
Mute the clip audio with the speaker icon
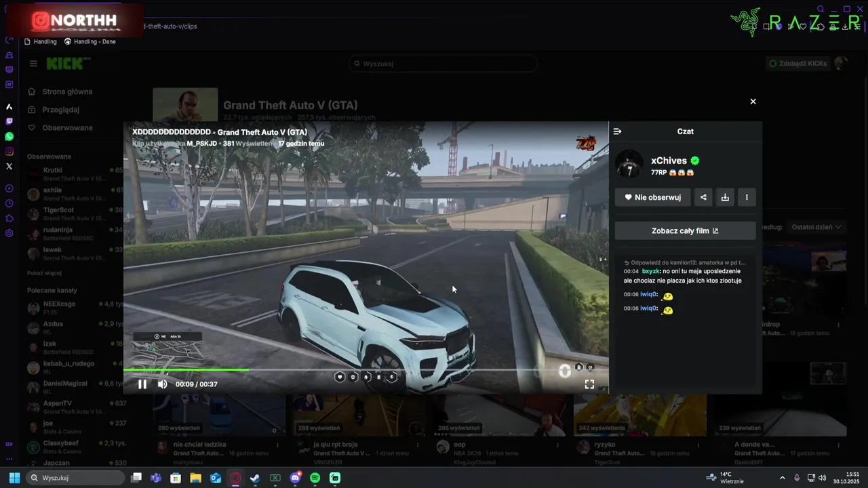coord(163,384)
